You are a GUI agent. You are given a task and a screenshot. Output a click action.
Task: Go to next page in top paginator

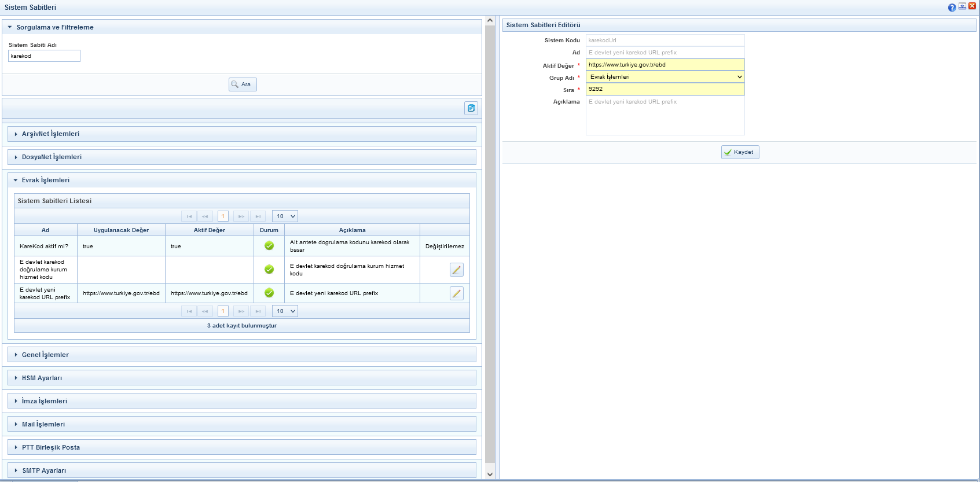point(241,216)
